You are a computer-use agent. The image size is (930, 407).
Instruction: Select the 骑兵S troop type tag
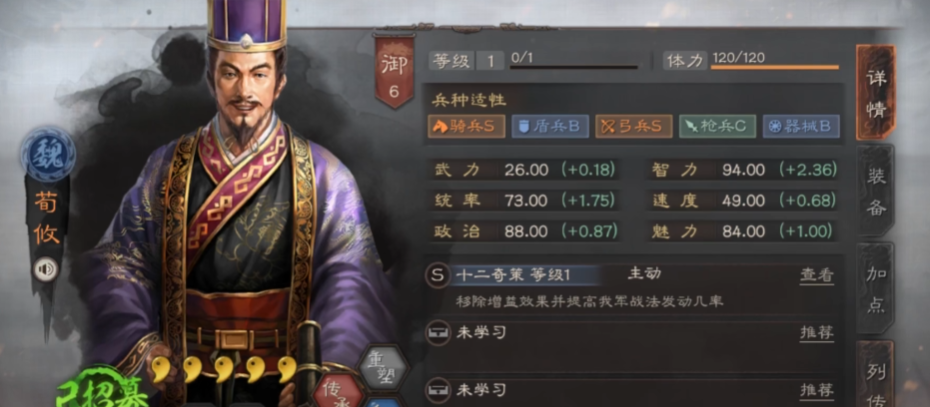[x=466, y=126]
